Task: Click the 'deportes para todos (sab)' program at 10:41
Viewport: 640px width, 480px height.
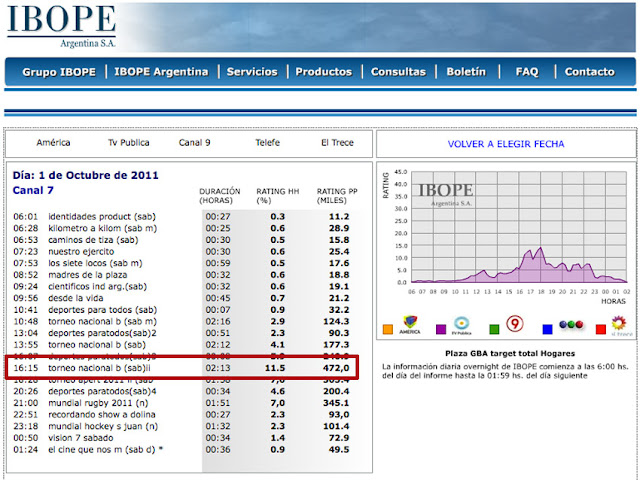Action: point(102,310)
